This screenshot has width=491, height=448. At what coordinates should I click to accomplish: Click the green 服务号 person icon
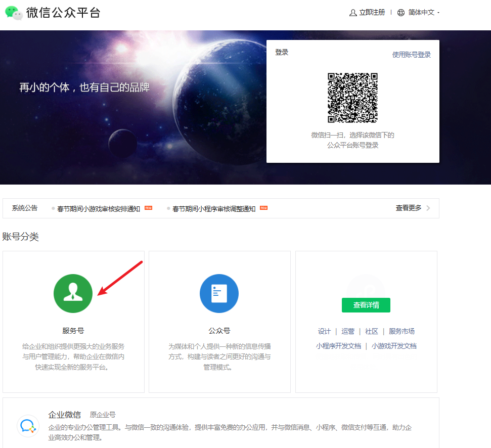[x=73, y=294]
